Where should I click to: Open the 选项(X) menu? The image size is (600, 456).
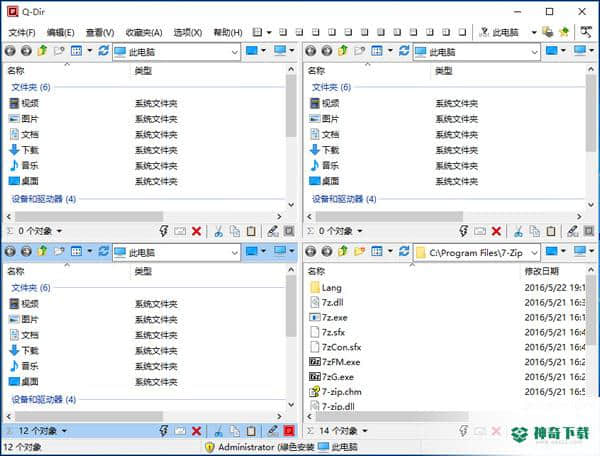click(188, 33)
